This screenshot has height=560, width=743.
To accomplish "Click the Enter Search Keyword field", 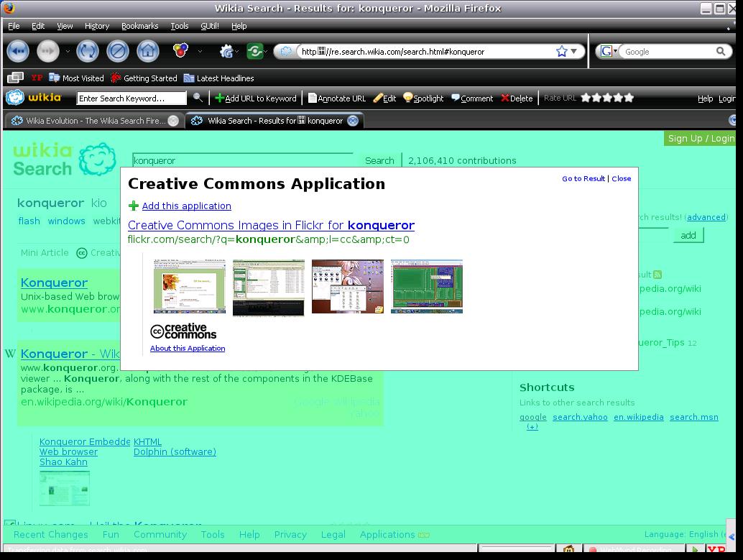I will click(x=131, y=98).
